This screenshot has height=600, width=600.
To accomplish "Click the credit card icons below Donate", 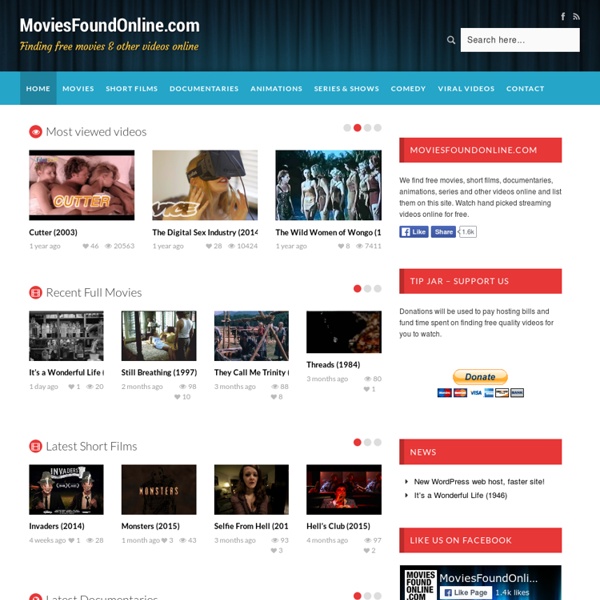I will click(481, 393).
